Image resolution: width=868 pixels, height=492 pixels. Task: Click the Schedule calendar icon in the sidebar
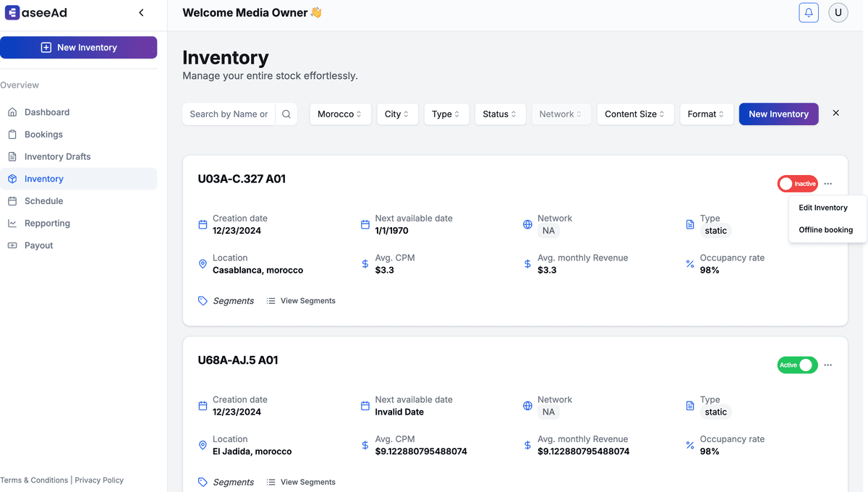click(12, 201)
